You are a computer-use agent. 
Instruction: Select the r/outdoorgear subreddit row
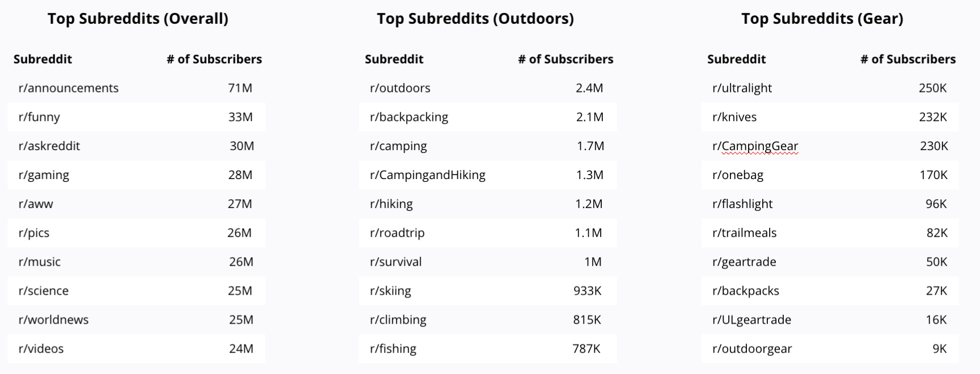[752, 348]
